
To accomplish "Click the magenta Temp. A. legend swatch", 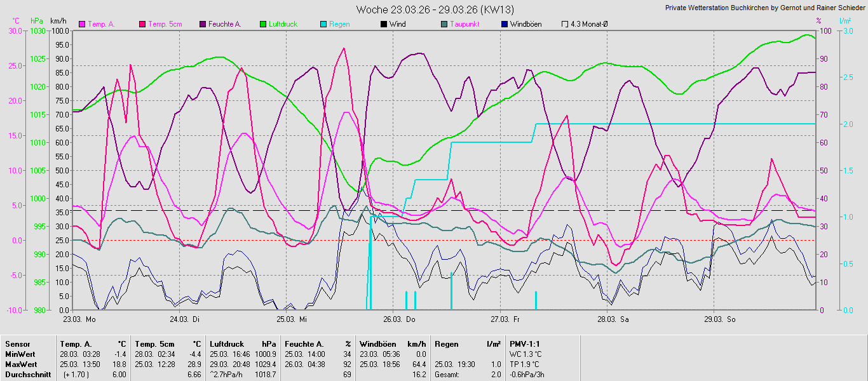I will (82, 24).
